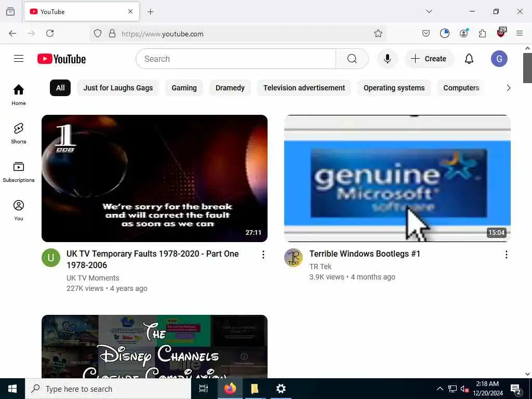
Task: Open uBlock Origin extension icon
Action: pyautogui.click(x=501, y=33)
